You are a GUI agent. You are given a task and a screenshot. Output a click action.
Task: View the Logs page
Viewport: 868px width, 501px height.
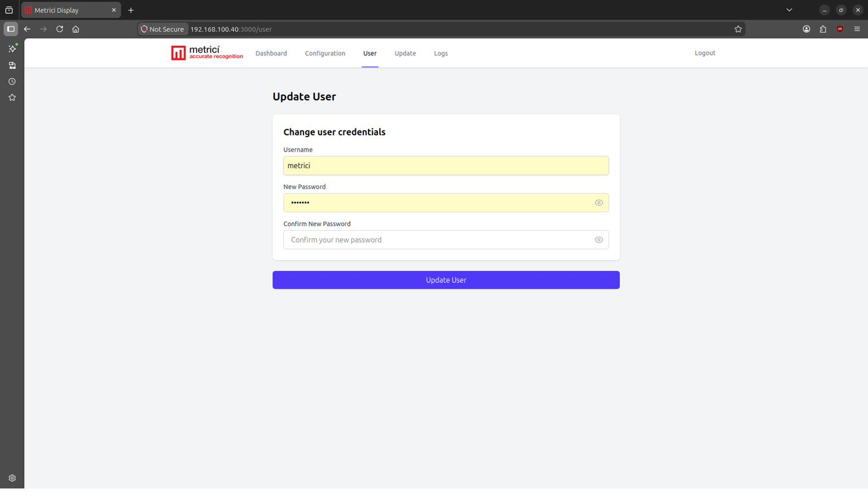(x=441, y=54)
